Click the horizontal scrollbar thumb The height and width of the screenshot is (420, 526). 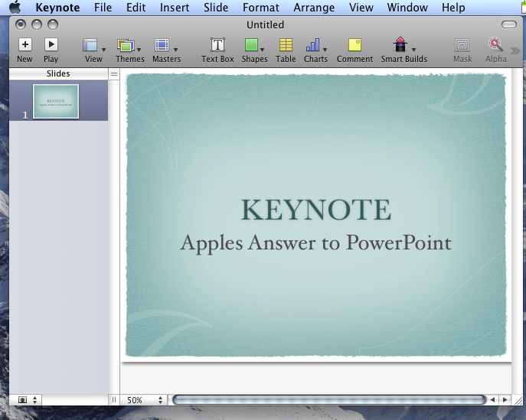point(328,399)
